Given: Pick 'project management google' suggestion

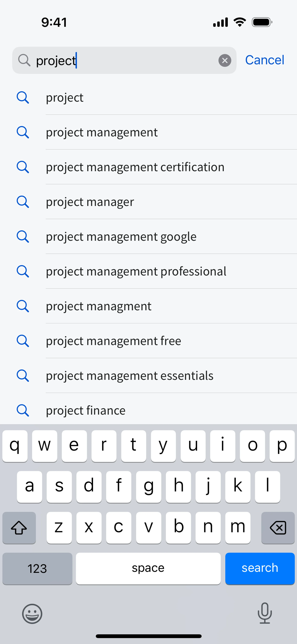Looking at the screenshot, I should [121, 236].
